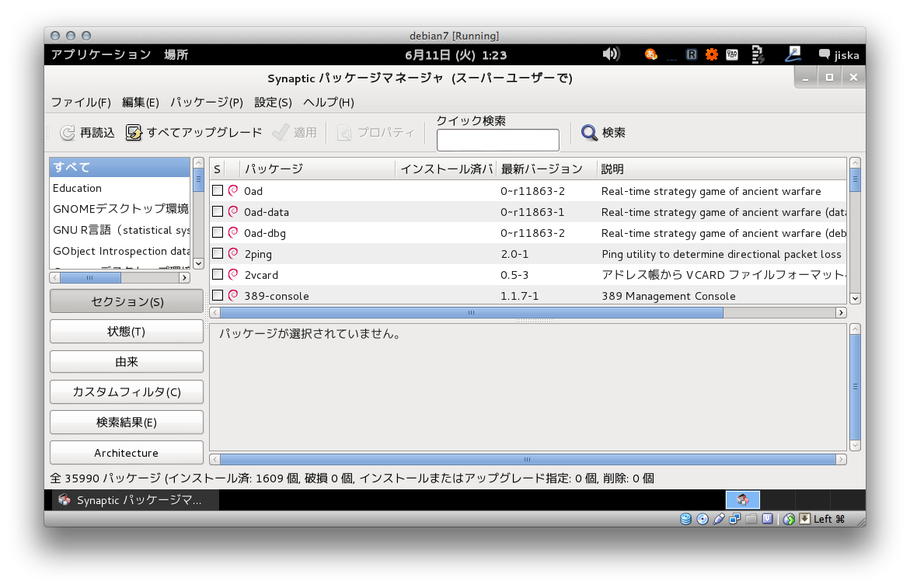
Task: Click the orange gear tray icon
Action: tap(712, 54)
